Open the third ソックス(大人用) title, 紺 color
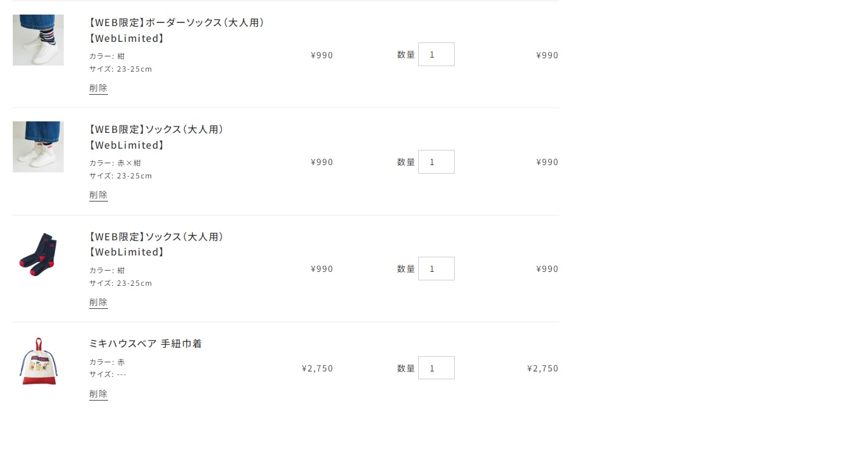 coord(157,244)
